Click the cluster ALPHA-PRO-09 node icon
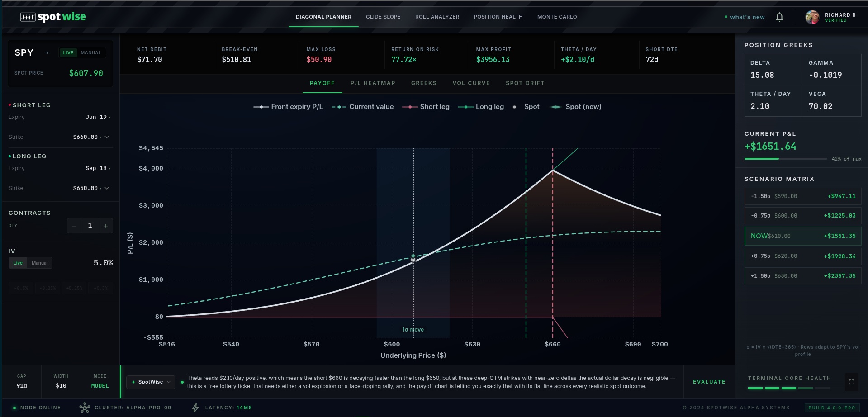This screenshot has width=868, height=417. click(x=84, y=408)
